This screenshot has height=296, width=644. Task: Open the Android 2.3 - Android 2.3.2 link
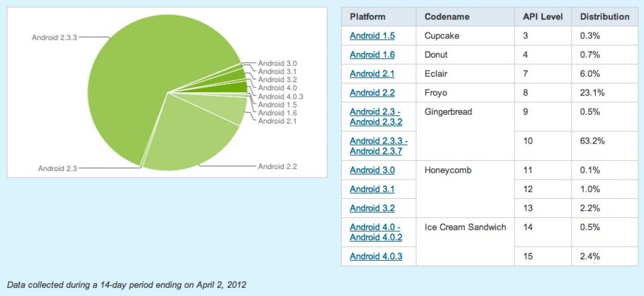pyautogui.click(x=375, y=117)
